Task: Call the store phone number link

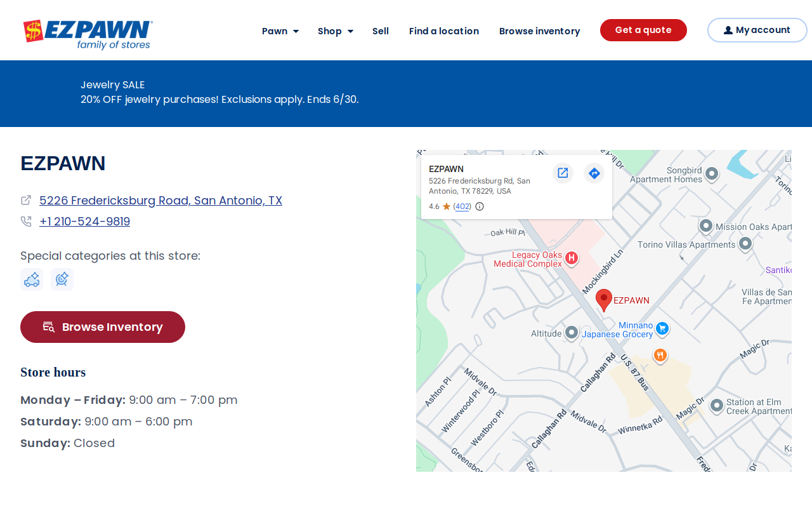Action: pyautogui.click(x=84, y=222)
